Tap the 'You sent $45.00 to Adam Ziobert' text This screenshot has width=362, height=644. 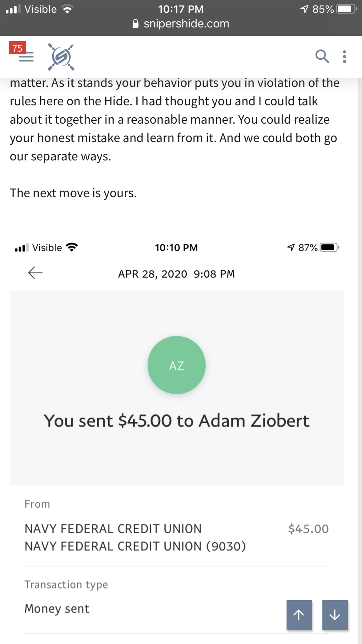point(176,421)
